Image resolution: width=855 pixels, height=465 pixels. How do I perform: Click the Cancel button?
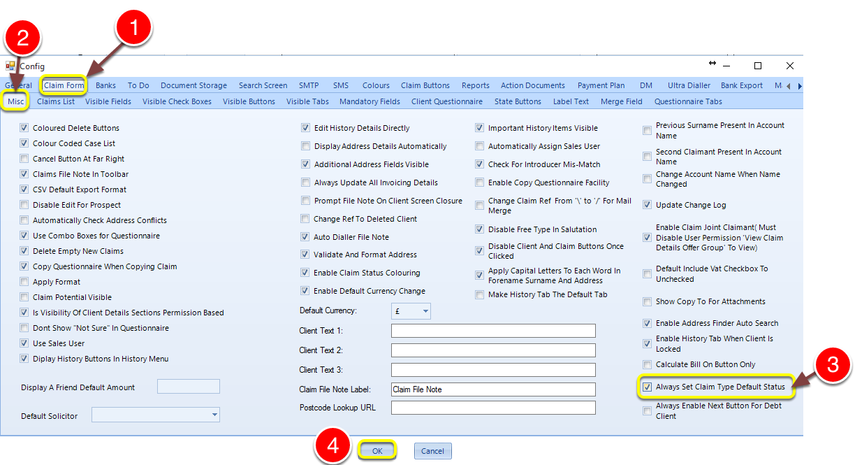tap(432, 451)
